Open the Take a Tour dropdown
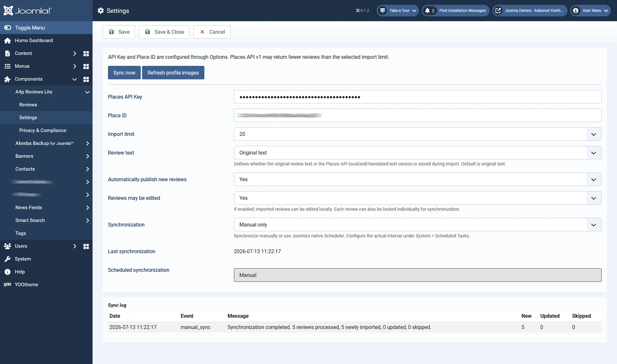This screenshot has height=364, width=617. (398, 11)
